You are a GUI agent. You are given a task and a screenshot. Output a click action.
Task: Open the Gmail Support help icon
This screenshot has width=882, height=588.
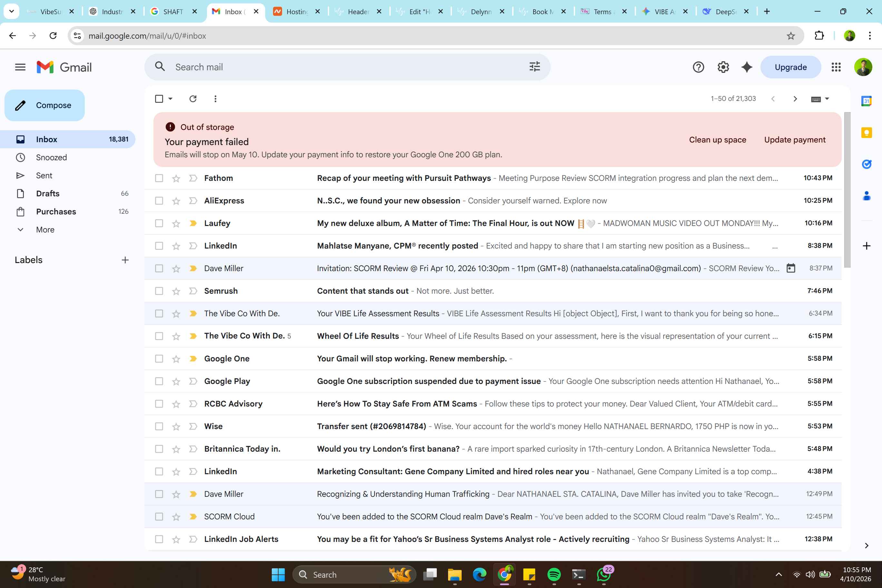[698, 67]
